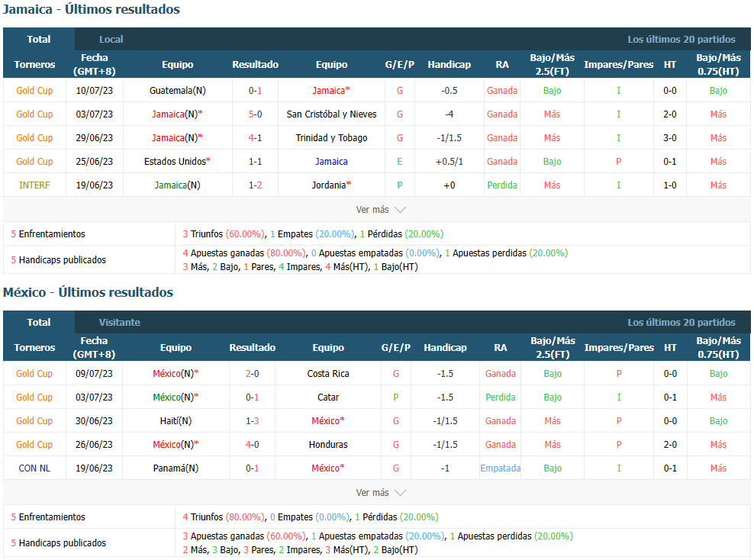Click handicap -1 in Panamá row

pos(445,468)
